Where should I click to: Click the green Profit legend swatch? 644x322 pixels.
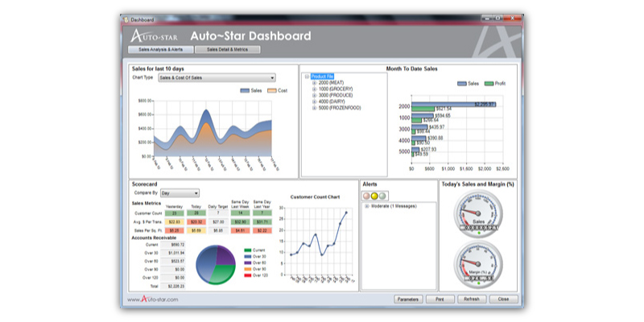pos(489,84)
